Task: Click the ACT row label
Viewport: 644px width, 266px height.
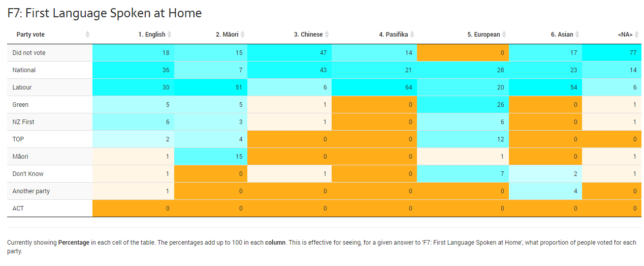Action: pyautogui.click(x=18, y=209)
